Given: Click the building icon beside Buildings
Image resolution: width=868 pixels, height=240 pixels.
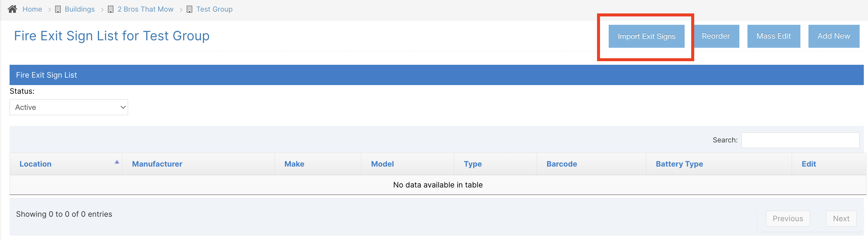Looking at the screenshot, I should click(x=58, y=9).
